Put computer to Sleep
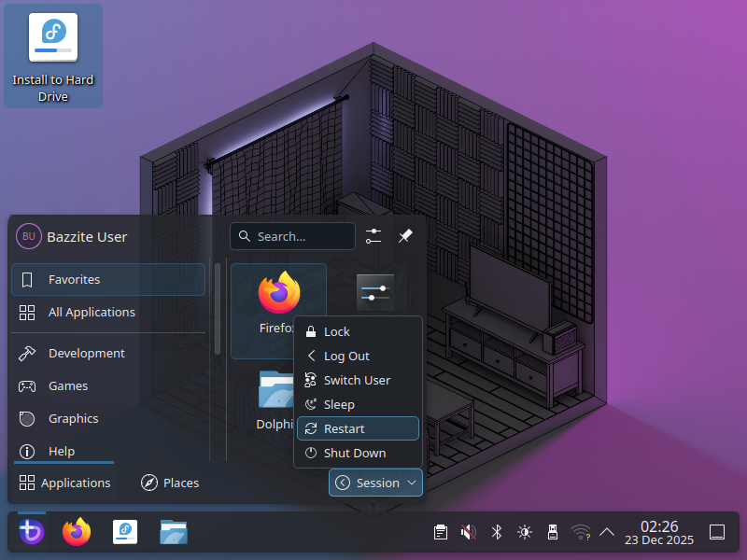Image resolution: width=747 pixels, height=560 pixels. [358, 405]
